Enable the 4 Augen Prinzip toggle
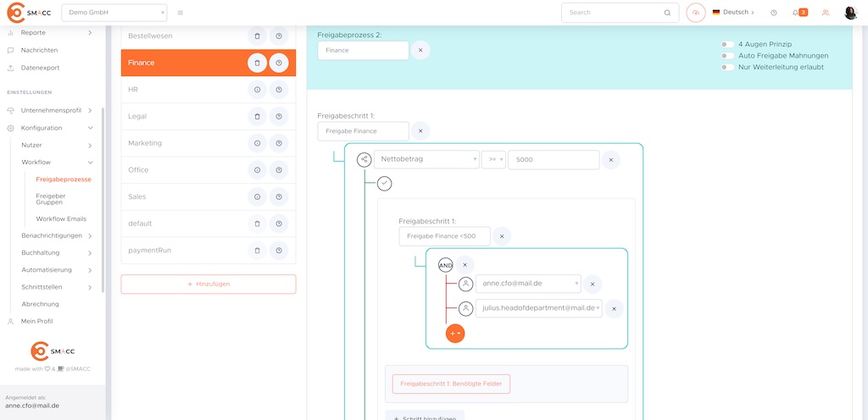The width and height of the screenshot is (868, 420). (x=726, y=44)
